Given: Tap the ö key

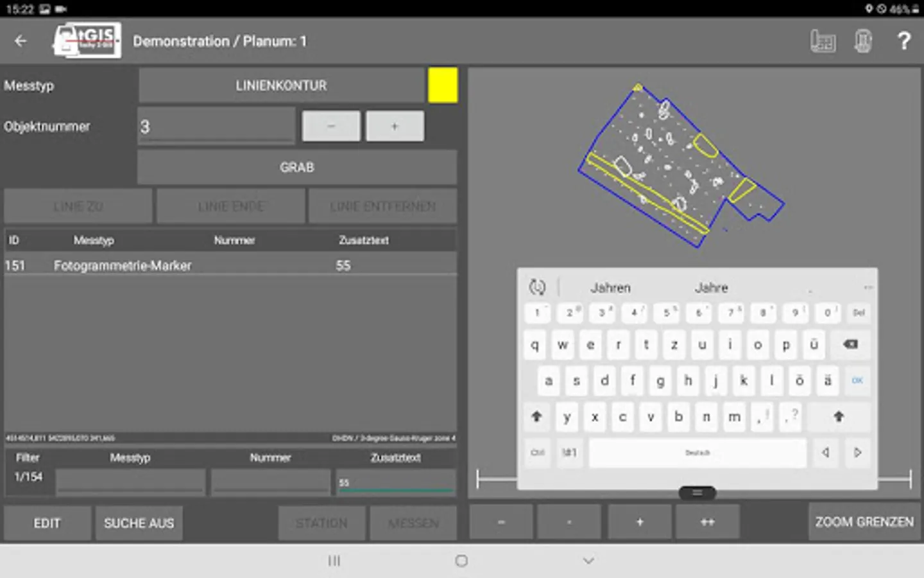Looking at the screenshot, I should pyautogui.click(x=800, y=380).
